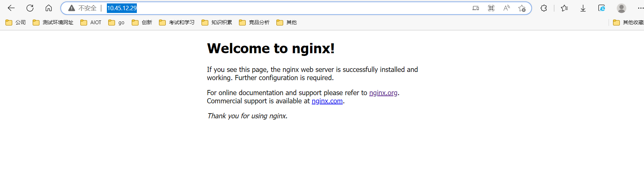View the not secure site warning
644x178 pixels.
click(71, 8)
